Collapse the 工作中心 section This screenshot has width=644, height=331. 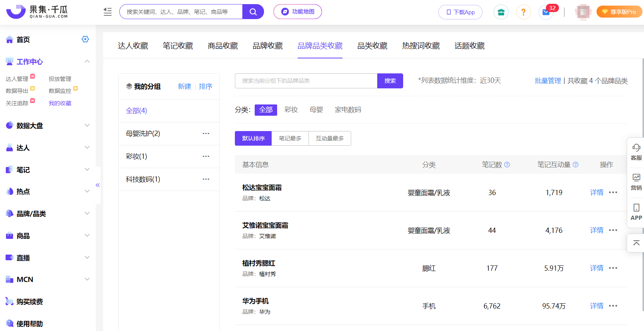[87, 61]
